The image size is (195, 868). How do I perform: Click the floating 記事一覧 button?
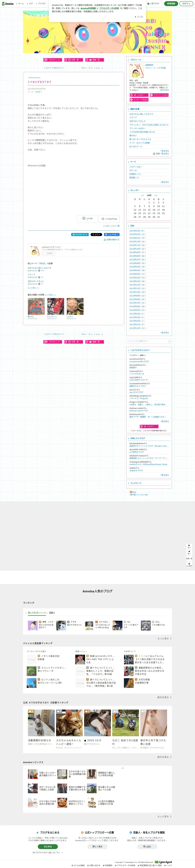[189, 558]
